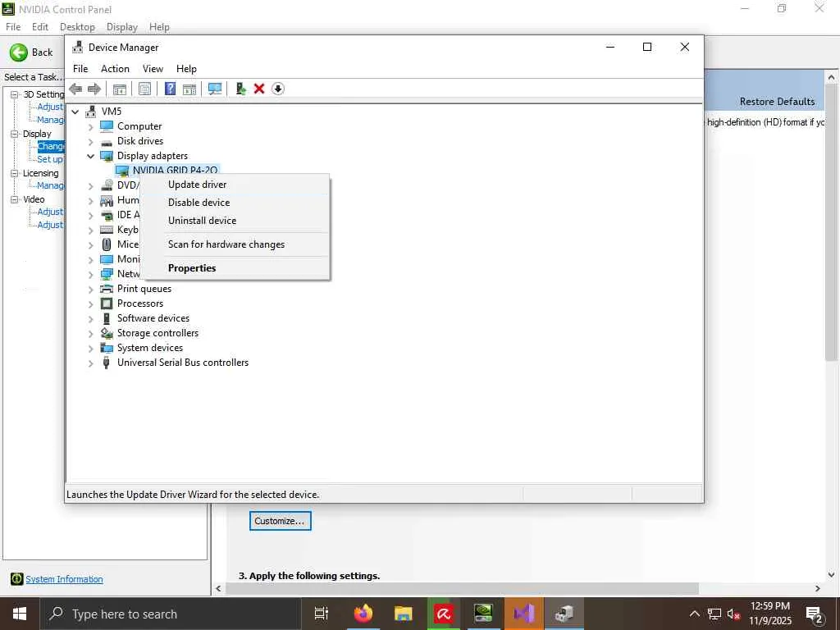This screenshot has width=840, height=630.
Task: Show hidden icons in system tray
Action: [694, 614]
